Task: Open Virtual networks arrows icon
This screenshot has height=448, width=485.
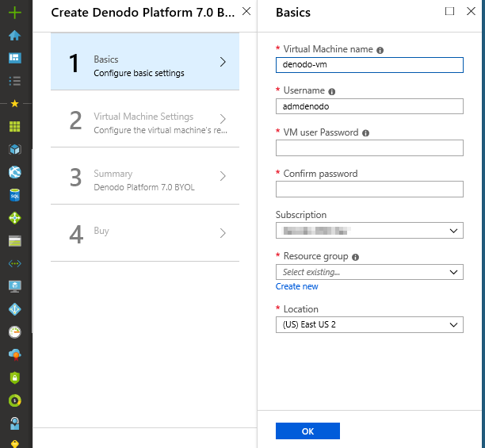Action: pos(14,263)
